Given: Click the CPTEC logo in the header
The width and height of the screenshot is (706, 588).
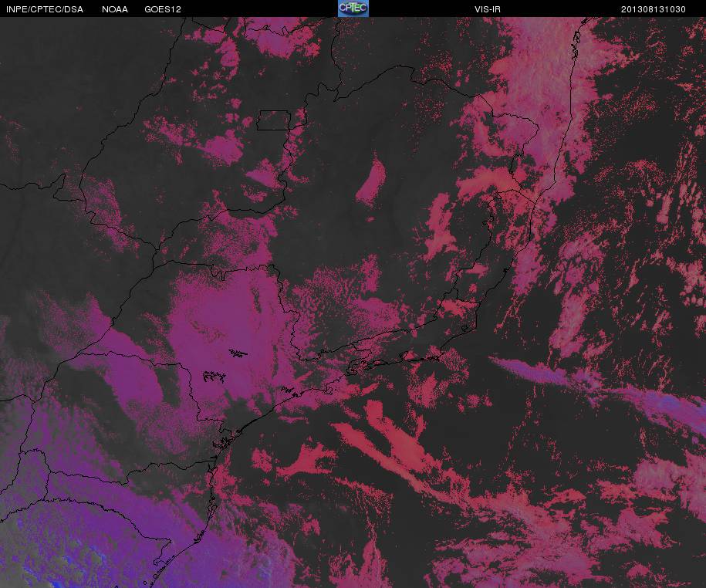Looking at the screenshot, I should click(353, 8).
